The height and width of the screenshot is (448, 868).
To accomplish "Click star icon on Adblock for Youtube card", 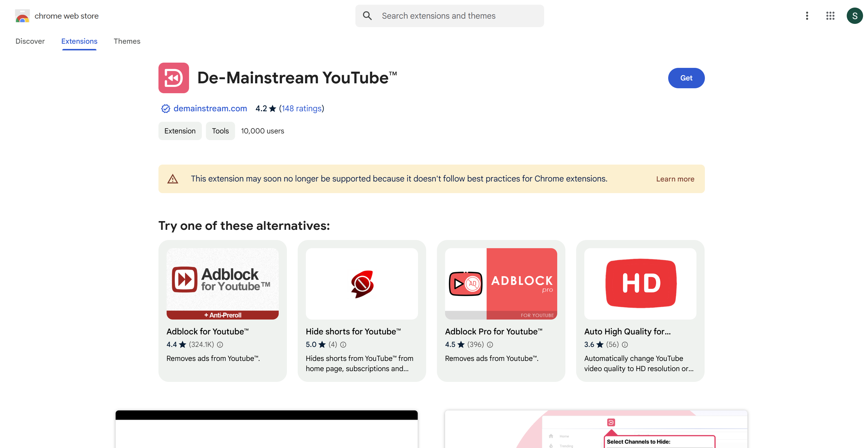I will point(182,345).
